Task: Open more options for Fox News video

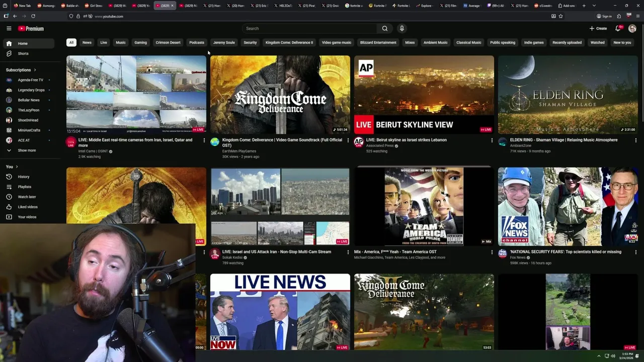Action: click(635, 252)
